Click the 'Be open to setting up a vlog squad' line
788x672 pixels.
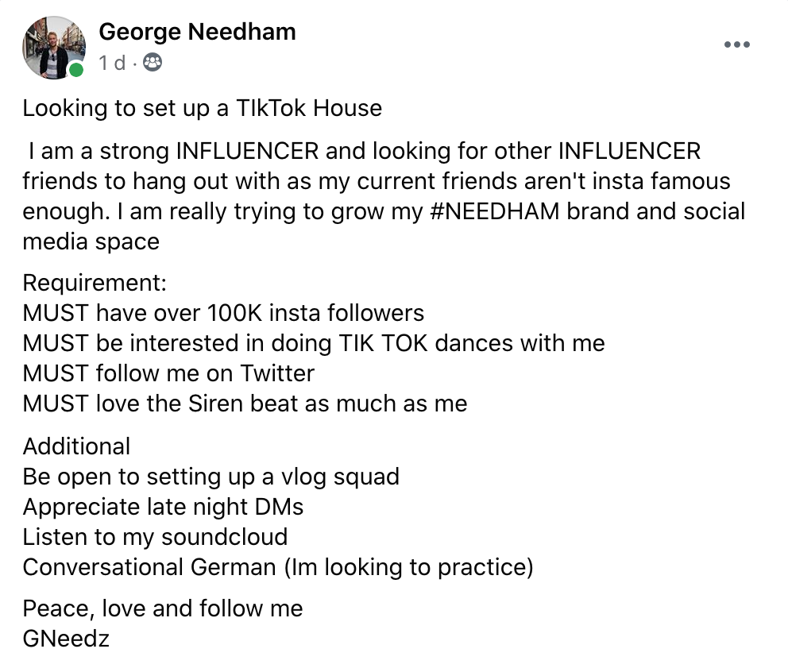pos(211,477)
